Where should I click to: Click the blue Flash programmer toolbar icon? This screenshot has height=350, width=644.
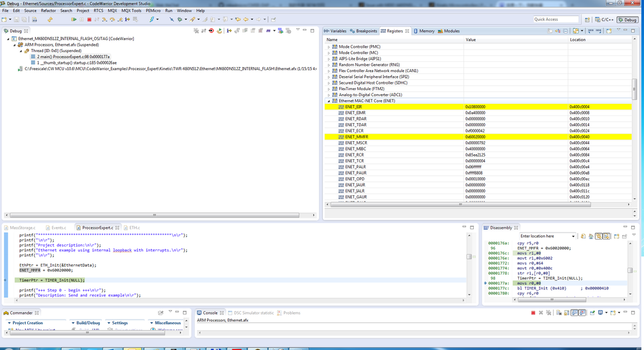pos(151,19)
